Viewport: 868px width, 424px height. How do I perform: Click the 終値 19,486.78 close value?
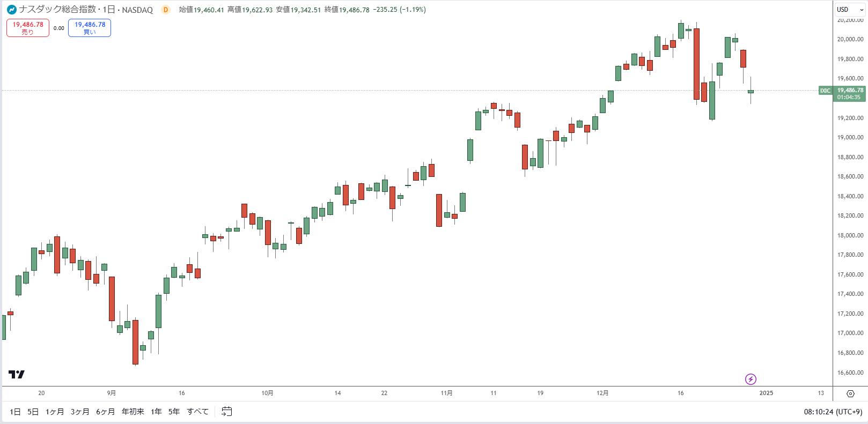(347, 10)
